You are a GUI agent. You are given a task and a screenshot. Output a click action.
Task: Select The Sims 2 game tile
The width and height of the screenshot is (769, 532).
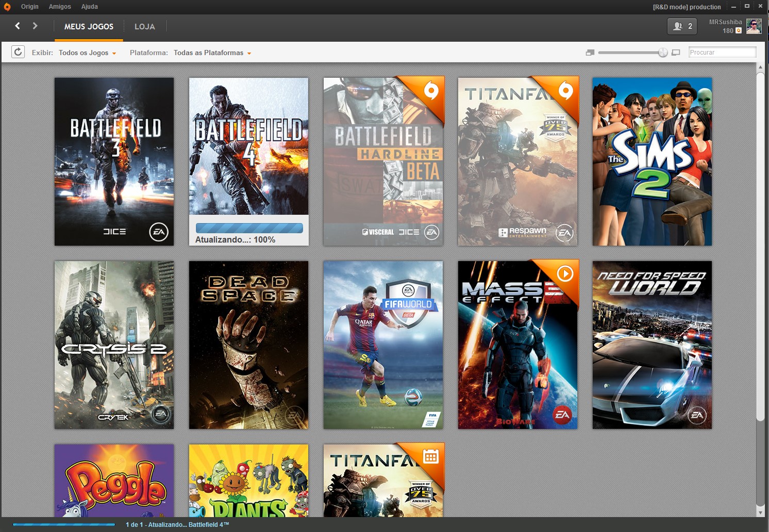coord(652,162)
